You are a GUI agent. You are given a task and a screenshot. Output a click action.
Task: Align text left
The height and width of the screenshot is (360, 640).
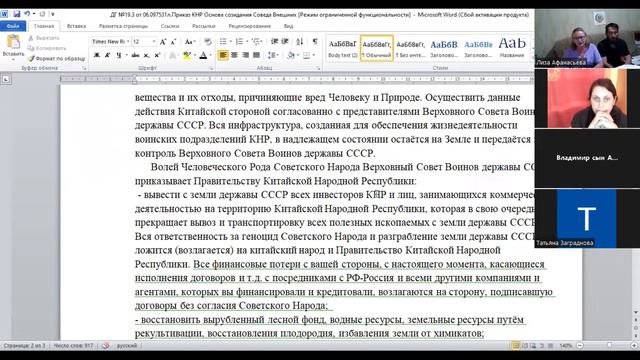[x=223, y=55]
